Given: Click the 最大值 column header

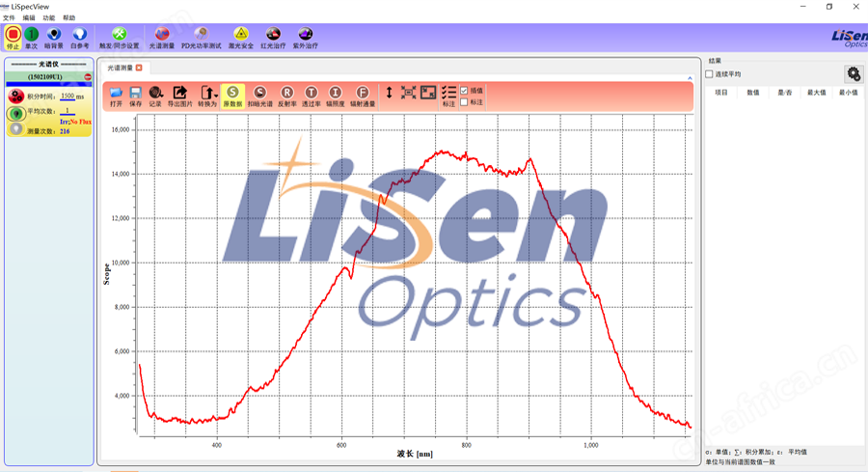Looking at the screenshot, I should pos(816,93).
